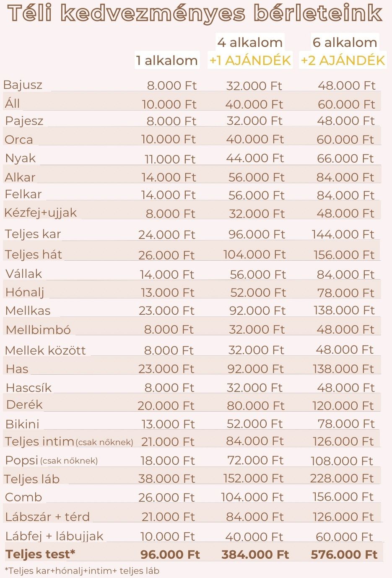Screen dimensions: 392x578
Task: Click the 144.000 Ft 'Teljes kar' price
Action: (343, 234)
